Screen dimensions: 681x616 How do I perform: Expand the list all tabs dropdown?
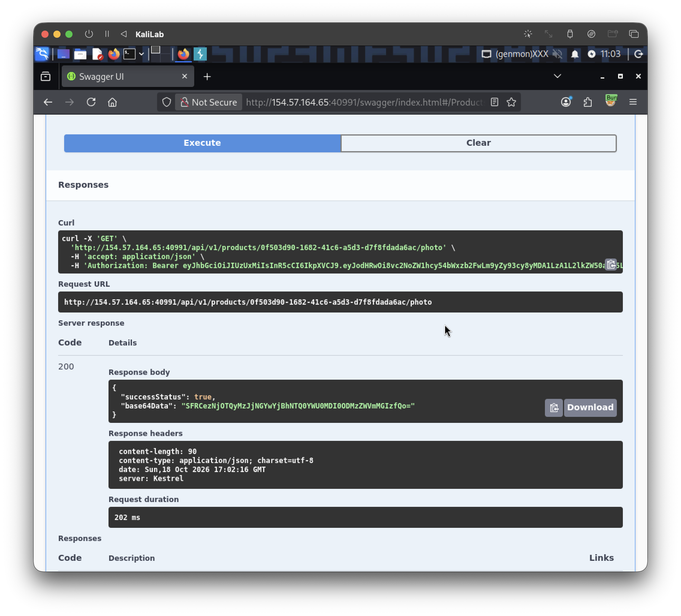pyautogui.click(x=558, y=76)
